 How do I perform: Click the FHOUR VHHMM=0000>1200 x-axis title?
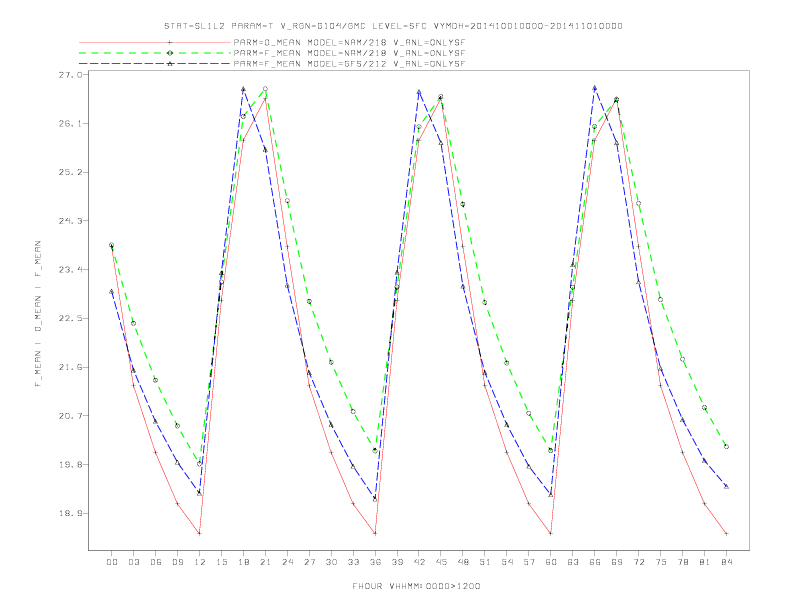[416, 586]
